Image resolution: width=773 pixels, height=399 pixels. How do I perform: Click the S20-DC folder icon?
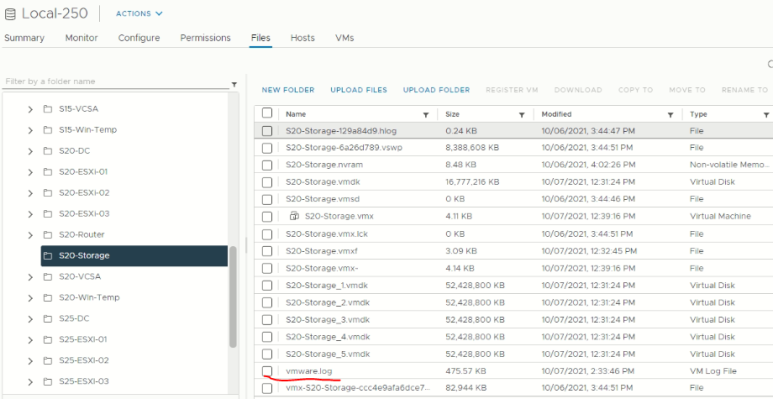click(x=47, y=151)
